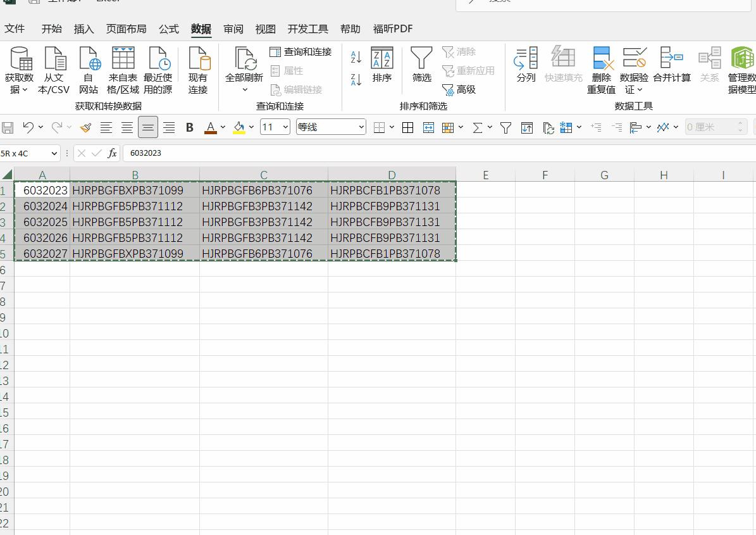This screenshot has height=535, width=756.
Task: Open the 福昕PDF tab
Action: click(393, 29)
